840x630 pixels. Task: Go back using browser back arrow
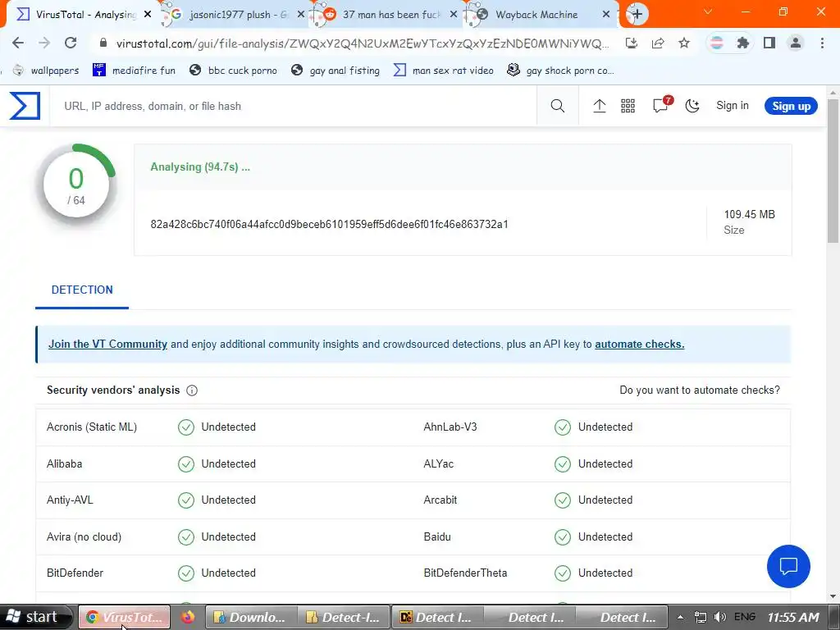click(18, 43)
